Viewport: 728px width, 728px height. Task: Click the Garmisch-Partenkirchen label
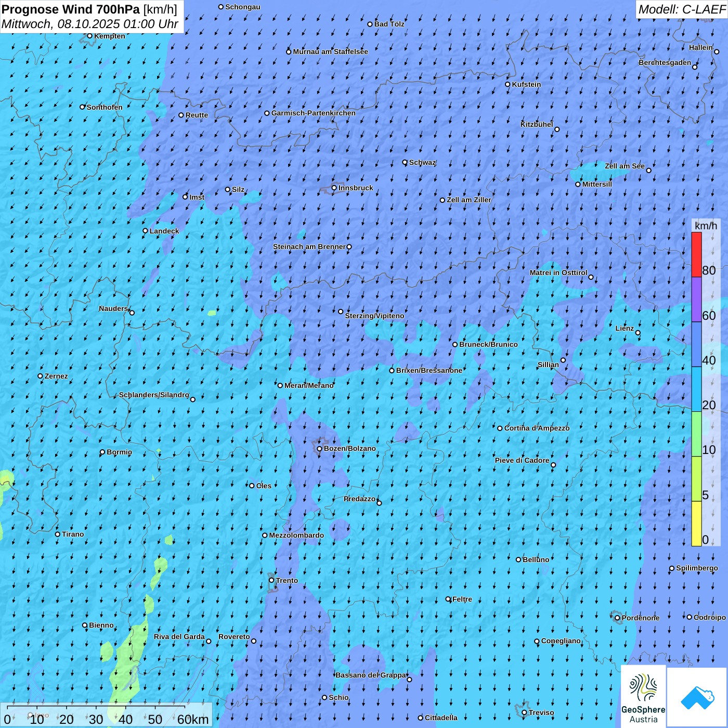tap(314, 113)
